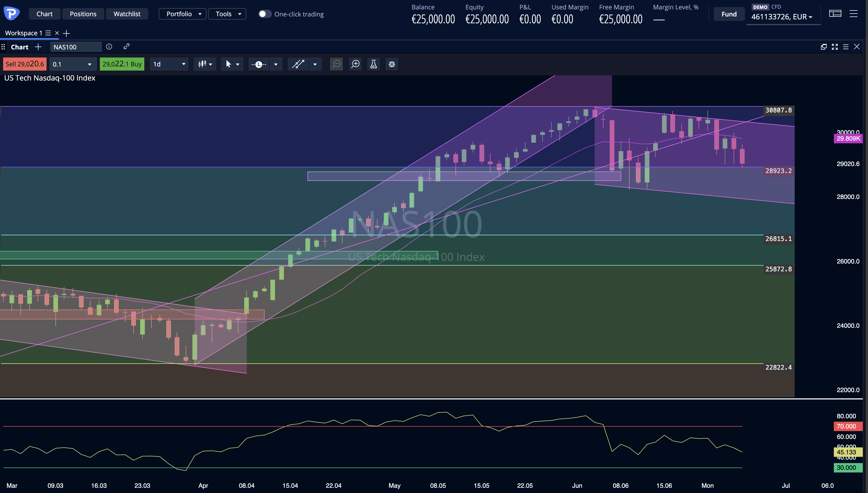868x493 pixels.
Task: Add a new chart tab with plus
Action: coord(38,47)
